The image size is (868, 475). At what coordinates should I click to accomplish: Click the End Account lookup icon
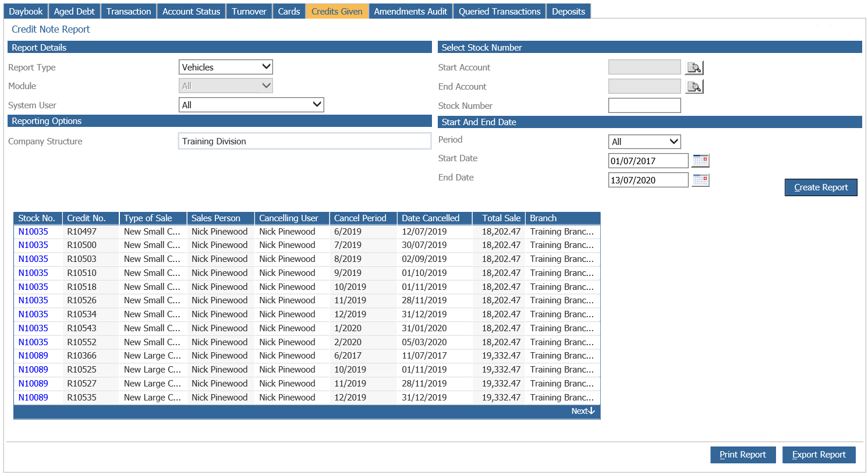point(694,87)
